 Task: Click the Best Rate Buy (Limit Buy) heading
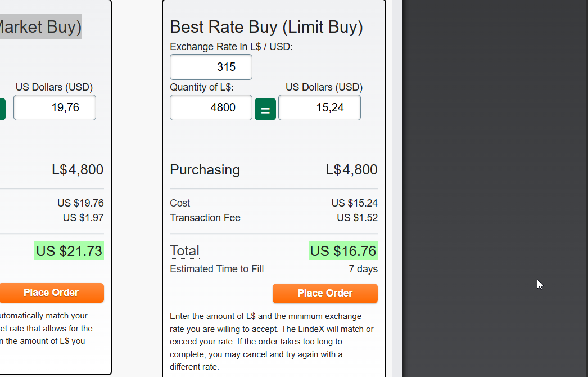pyautogui.click(x=266, y=27)
